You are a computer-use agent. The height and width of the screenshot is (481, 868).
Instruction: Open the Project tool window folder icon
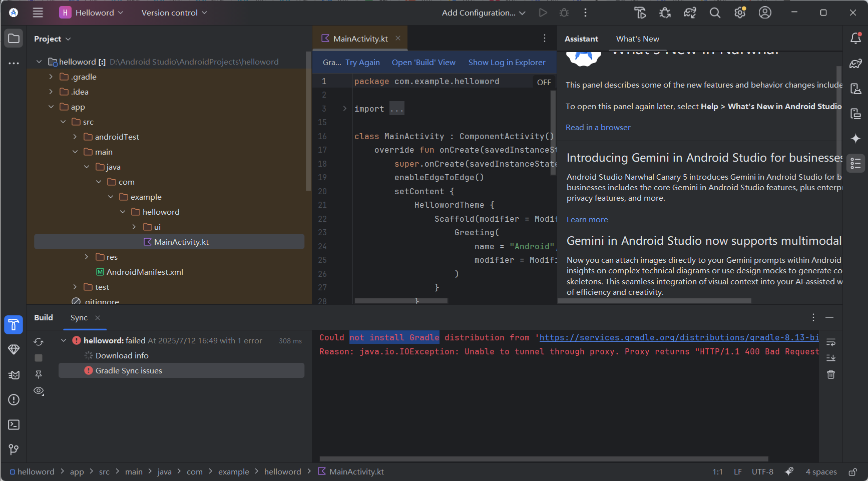[14, 39]
